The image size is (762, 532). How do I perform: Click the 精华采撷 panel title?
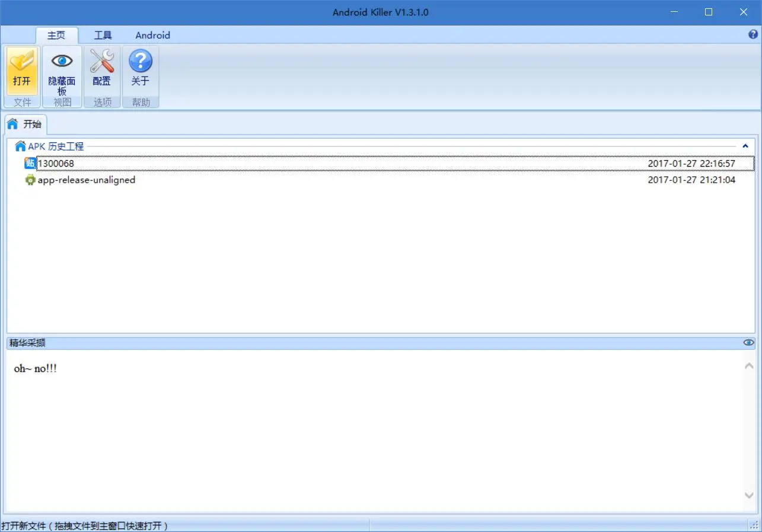click(x=27, y=343)
